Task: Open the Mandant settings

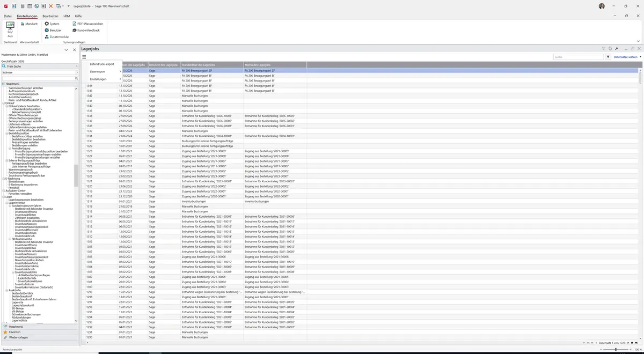Action: [28, 24]
